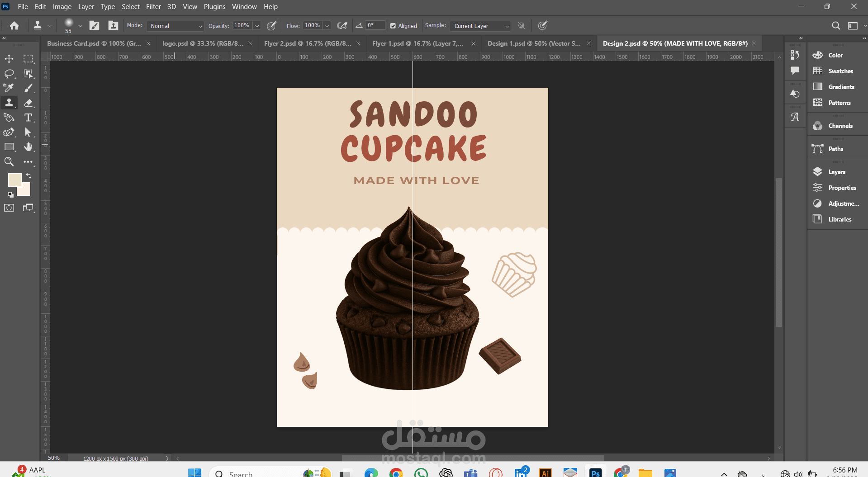This screenshot has width=868, height=477.
Task: Select the Eraser tool
Action: (28, 103)
